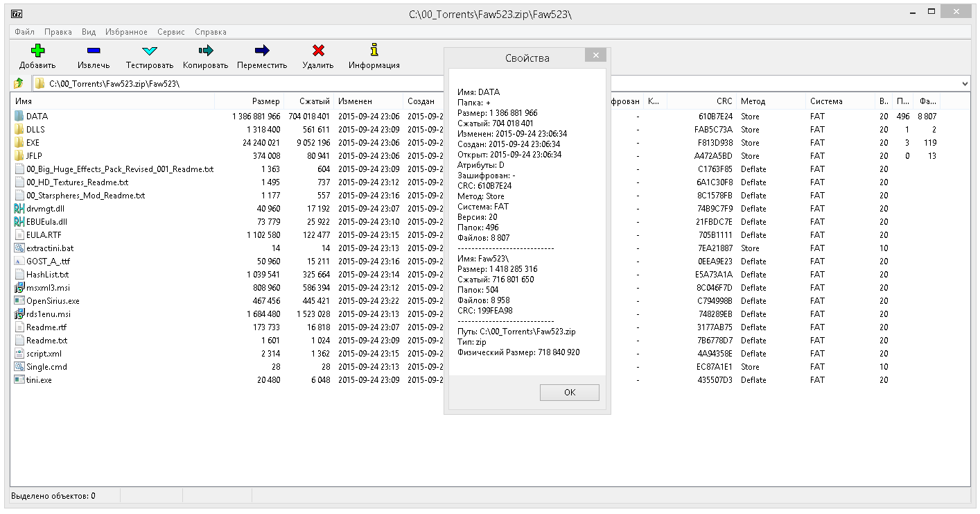This screenshot has width=980, height=514.
Task: Sort files by the CRC column header
Action: click(x=701, y=101)
